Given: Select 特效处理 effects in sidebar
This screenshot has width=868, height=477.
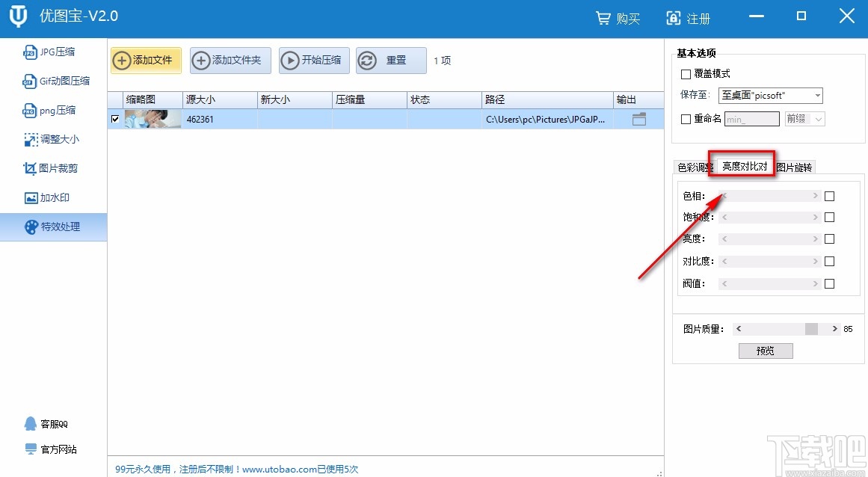Looking at the screenshot, I should [53, 227].
